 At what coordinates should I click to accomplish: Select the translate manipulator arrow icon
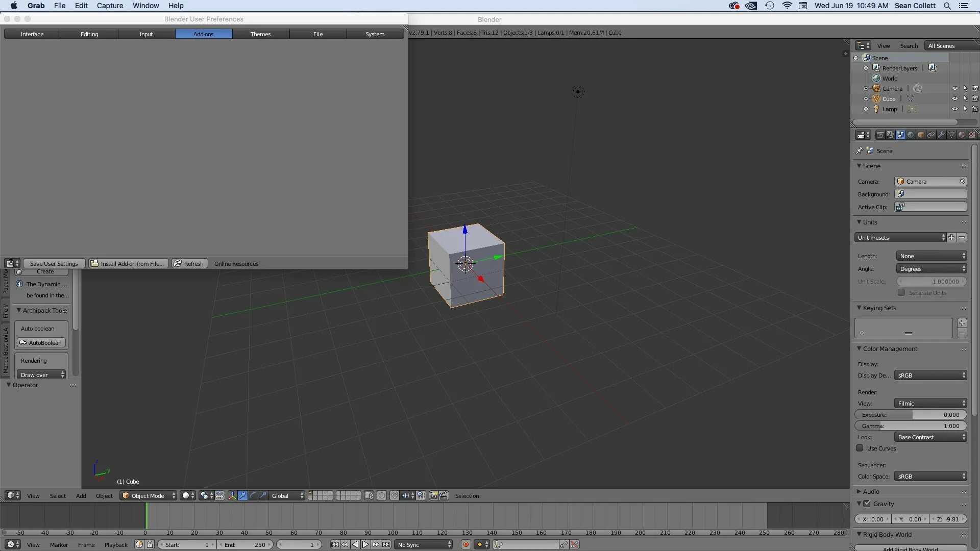pos(242,495)
